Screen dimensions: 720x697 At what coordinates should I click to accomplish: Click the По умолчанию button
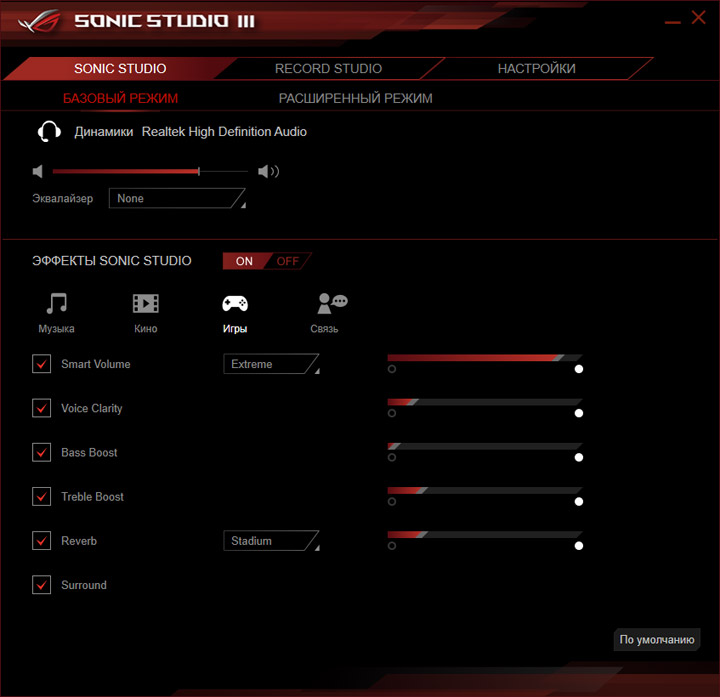click(x=657, y=639)
